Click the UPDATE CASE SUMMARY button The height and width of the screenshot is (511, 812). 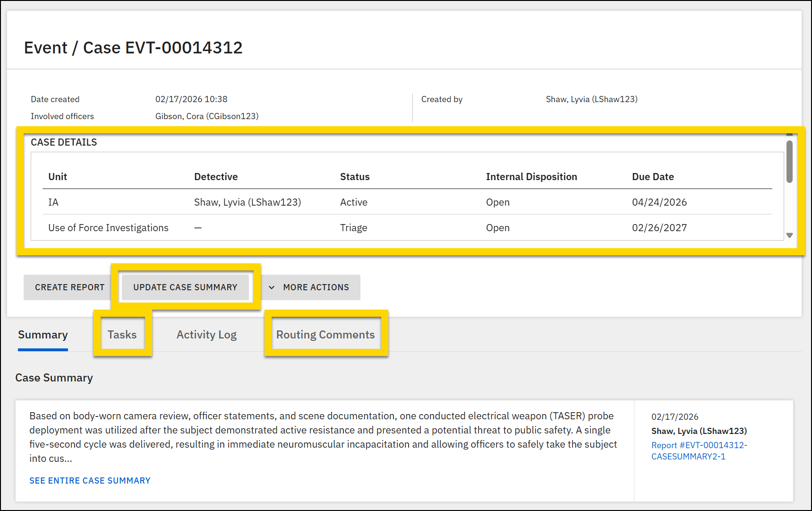(x=185, y=287)
